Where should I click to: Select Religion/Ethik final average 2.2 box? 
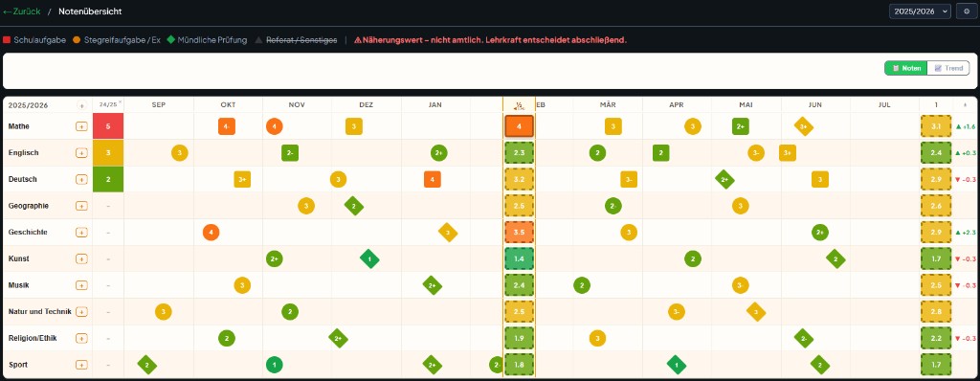click(936, 339)
